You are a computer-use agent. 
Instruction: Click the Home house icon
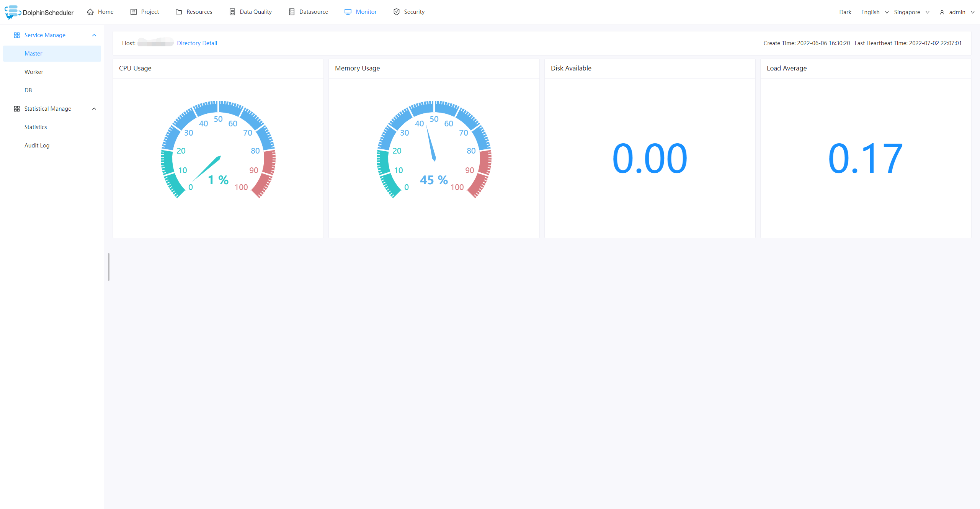(x=90, y=12)
